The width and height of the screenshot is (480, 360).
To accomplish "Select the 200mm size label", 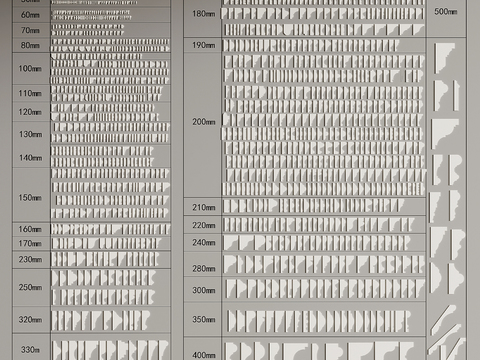I will click(x=203, y=122).
